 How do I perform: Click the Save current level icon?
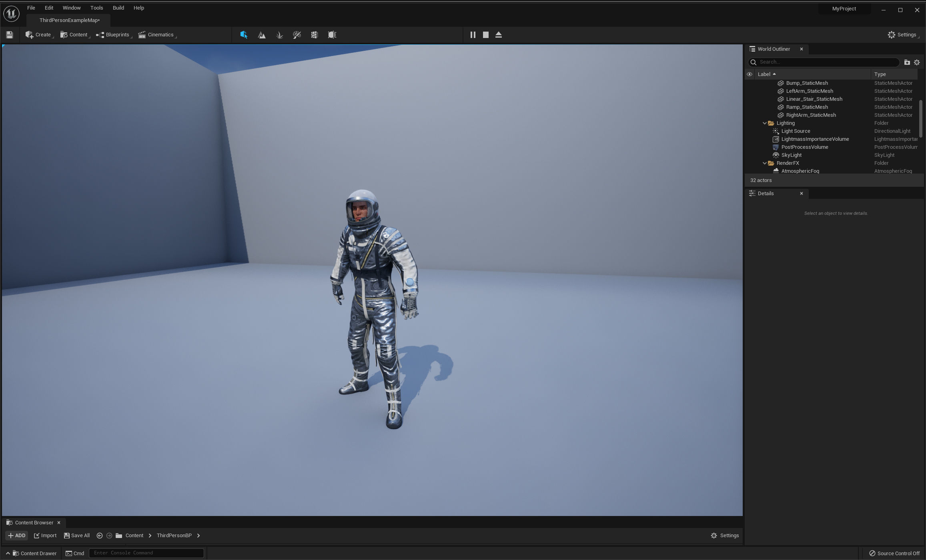click(x=10, y=35)
